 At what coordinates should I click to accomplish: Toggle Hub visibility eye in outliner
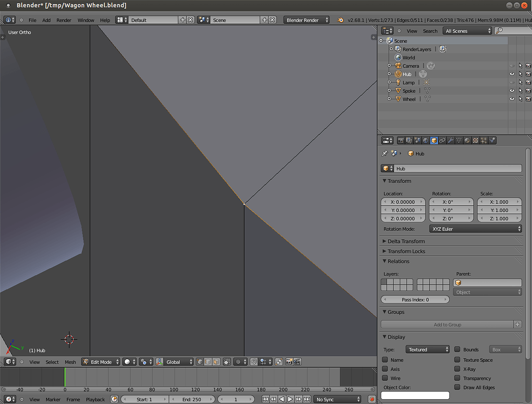tap(512, 74)
